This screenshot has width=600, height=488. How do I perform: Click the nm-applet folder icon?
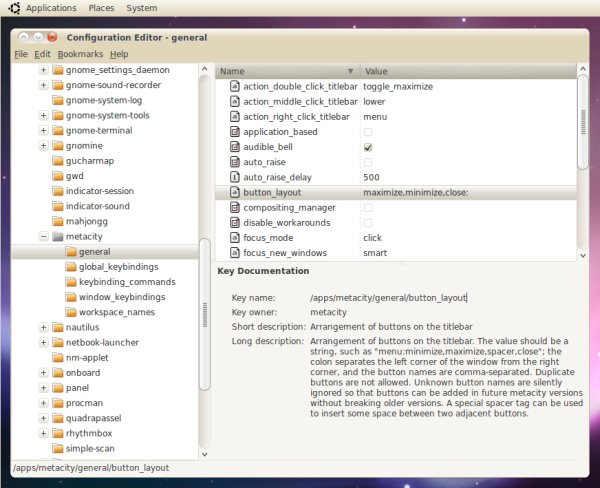(58, 357)
